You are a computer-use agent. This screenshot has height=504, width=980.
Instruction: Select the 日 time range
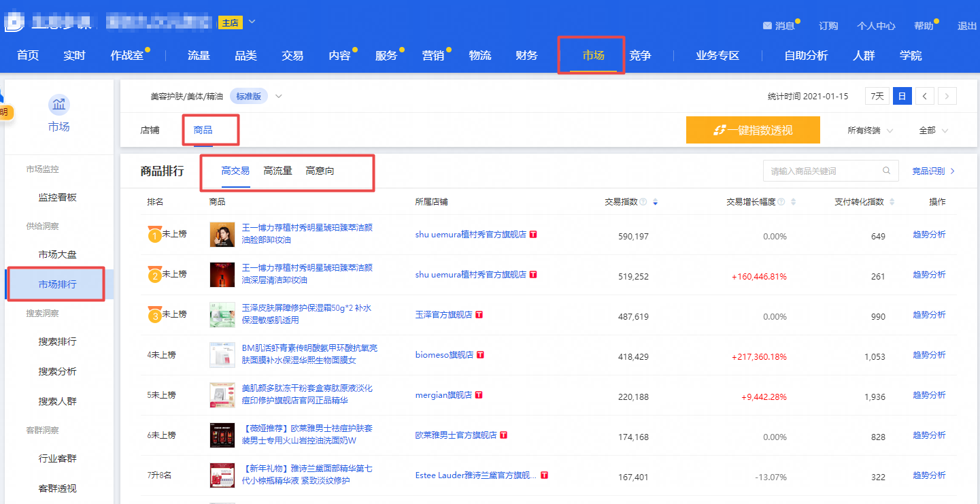tap(902, 97)
